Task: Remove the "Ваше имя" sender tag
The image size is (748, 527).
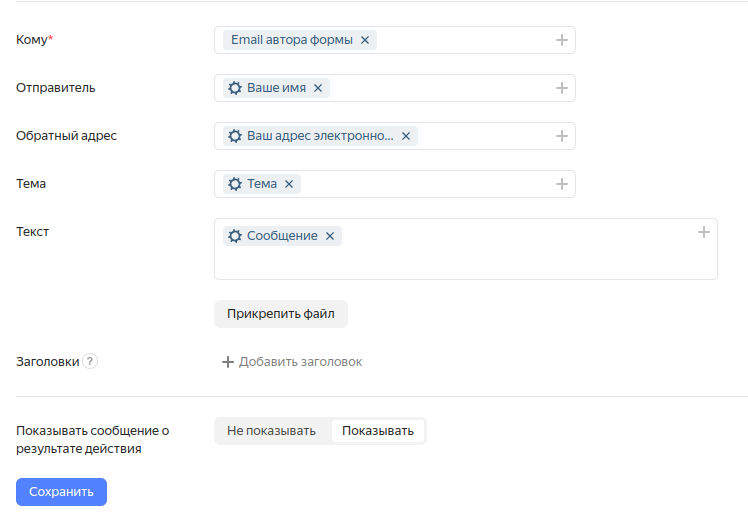Action: pos(318,88)
